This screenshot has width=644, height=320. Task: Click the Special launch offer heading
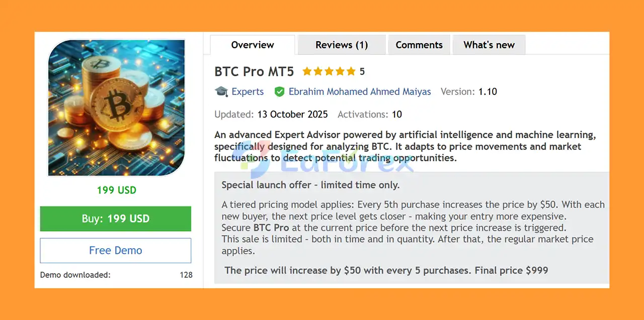pyautogui.click(x=310, y=185)
